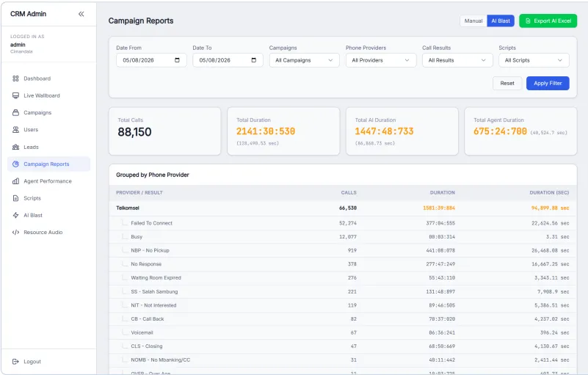This screenshot has width=588, height=375.
Task: Click the Date From input field
Action: click(151, 60)
